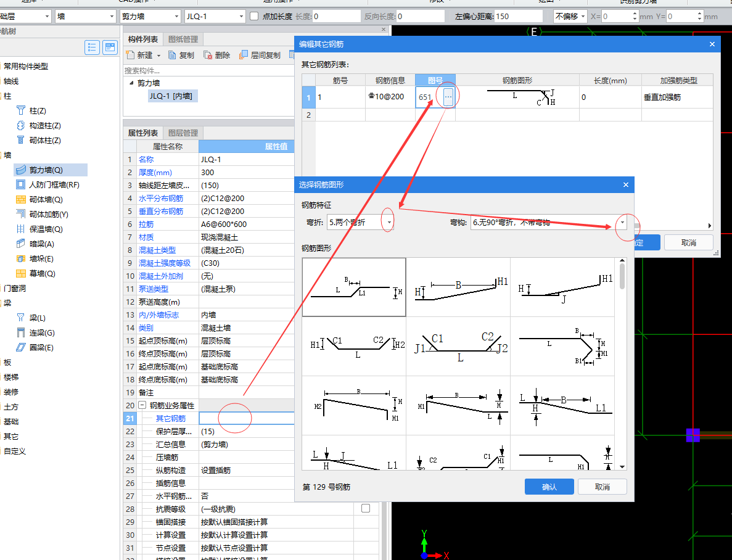Open 弯钩 dropdown
The image size is (732, 560).
[x=622, y=222]
